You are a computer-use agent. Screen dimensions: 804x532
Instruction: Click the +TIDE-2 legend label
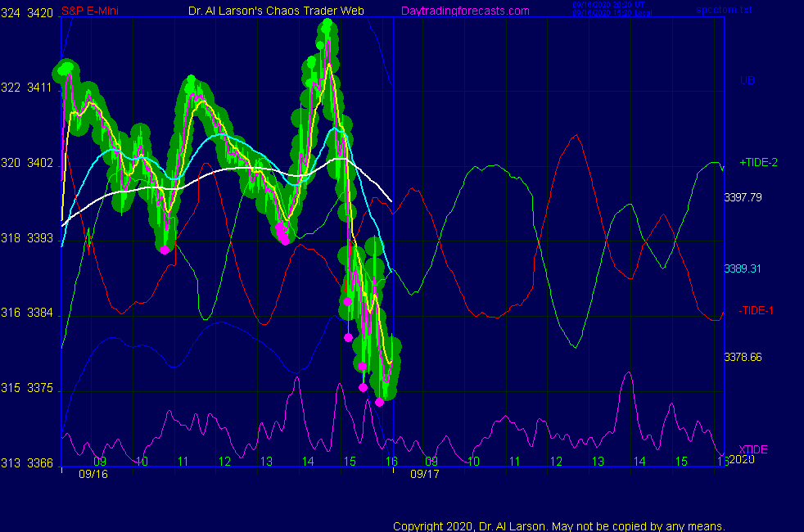(758, 163)
